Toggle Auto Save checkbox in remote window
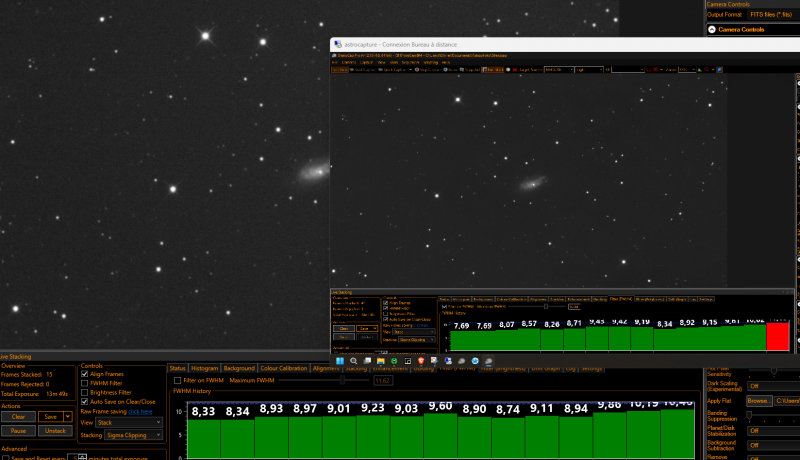 386,319
